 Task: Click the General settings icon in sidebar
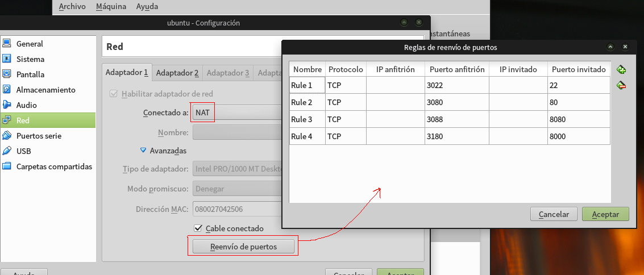(7, 44)
